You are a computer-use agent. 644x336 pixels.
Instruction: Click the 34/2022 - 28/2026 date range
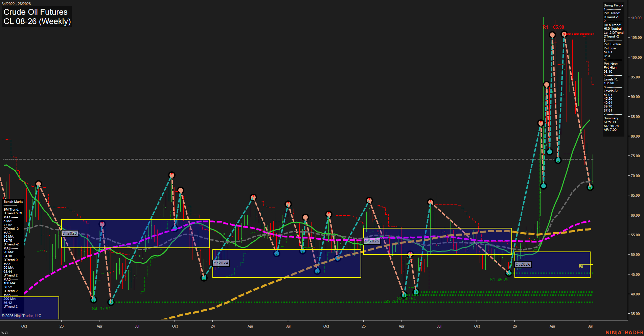pyautogui.click(x=16, y=4)
